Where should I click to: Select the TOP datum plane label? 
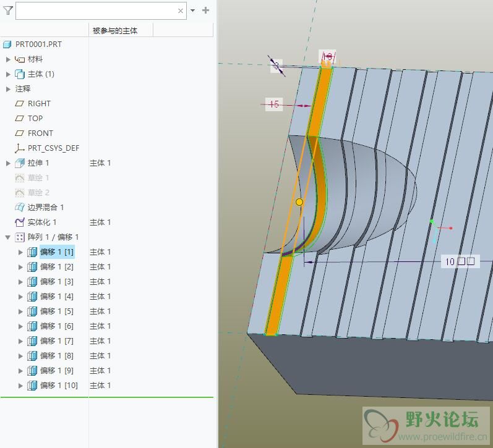[x=35, y=119]
